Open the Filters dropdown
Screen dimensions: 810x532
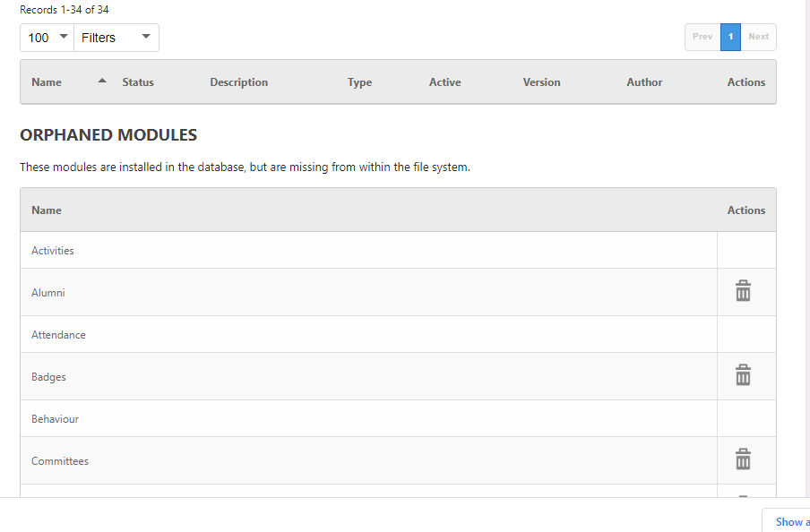(116, 38)
